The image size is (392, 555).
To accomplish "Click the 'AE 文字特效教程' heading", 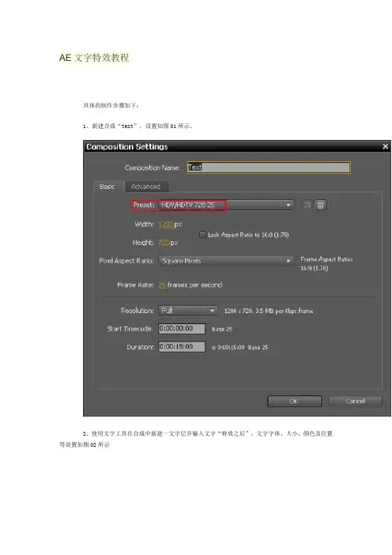I will point(94,58).
